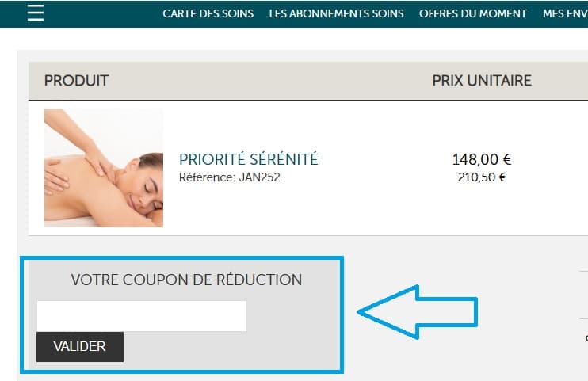Go to Les Abonnements Soins
The width and height of the screenshot is (588, 381).
(336, 13)
